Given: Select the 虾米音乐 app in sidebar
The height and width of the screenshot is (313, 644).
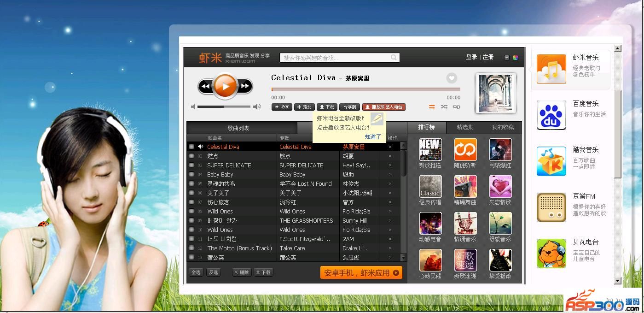Looking at the screenshot, I should [x=571, y=69].
